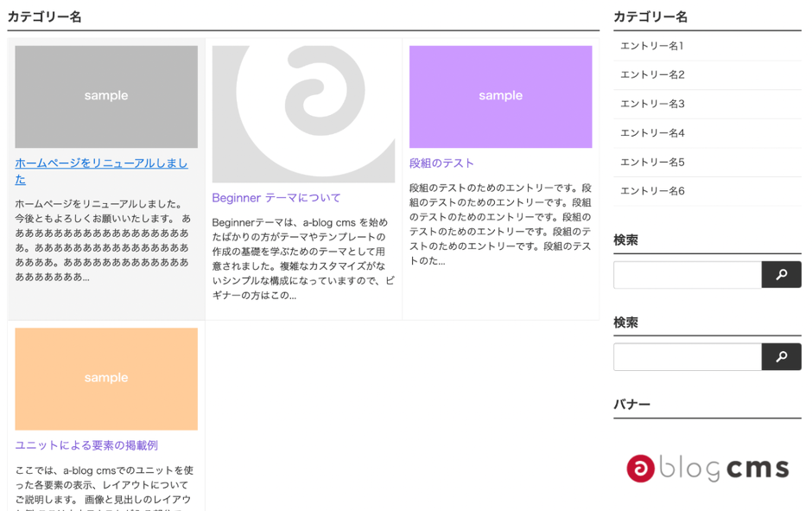Click the second search magnifier button
Image resolution: width=812 pixels, height=511 pixels.
pos(781,357)
